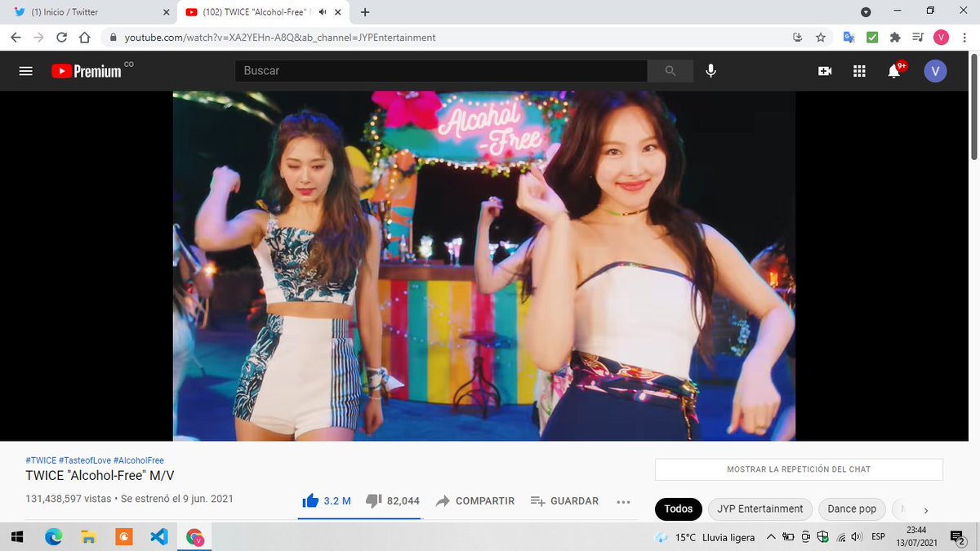This screenshot has width=980, height=551.
Task: Open the Chrome taskbar icon
Action: (194, 537)
